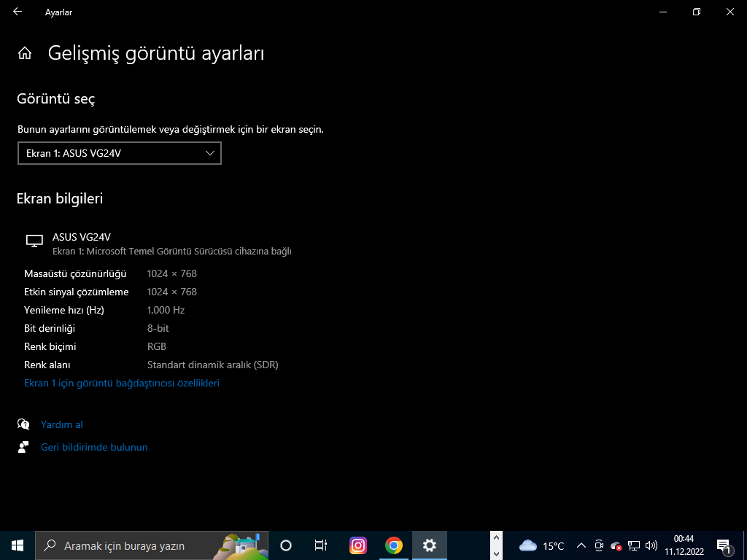This screenshot has height=560, width=747.
Task: Click the 1,000 Hz refresh rate value
Action: pos(166,310)
